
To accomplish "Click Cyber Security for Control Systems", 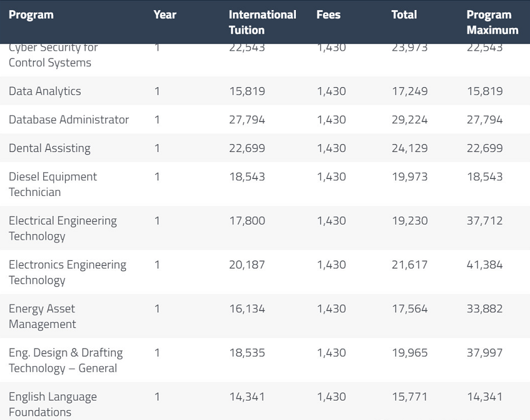I will point(53,56).
